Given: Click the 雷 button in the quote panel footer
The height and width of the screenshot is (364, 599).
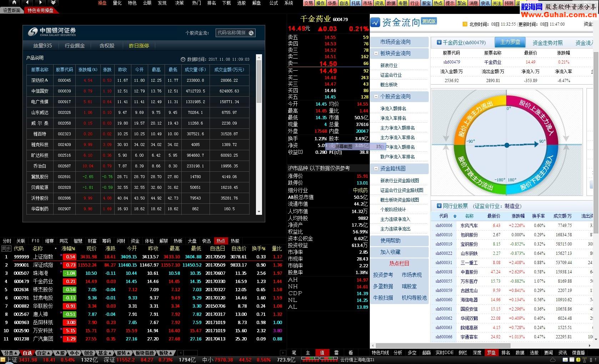Looking at the screenshot, I should [x=336, y=353].
